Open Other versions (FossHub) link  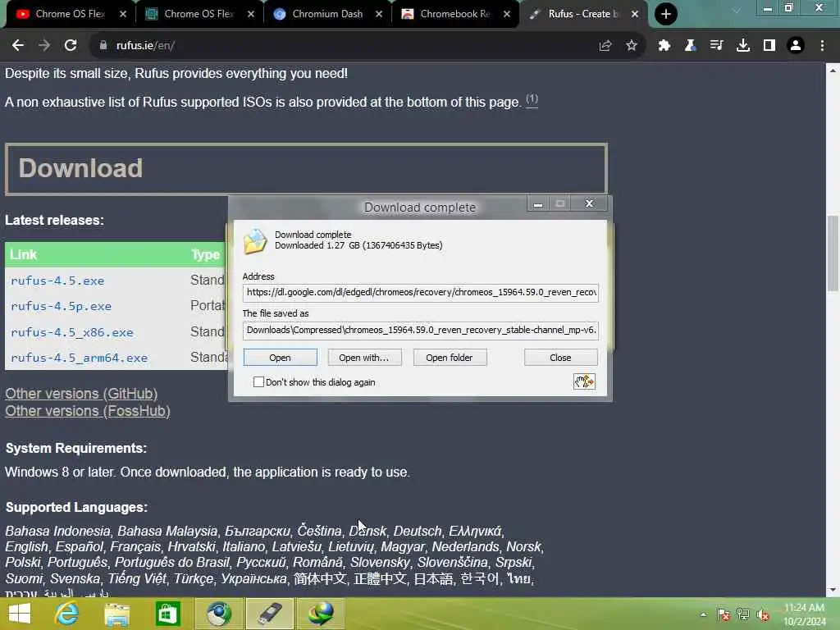(88, 411)
